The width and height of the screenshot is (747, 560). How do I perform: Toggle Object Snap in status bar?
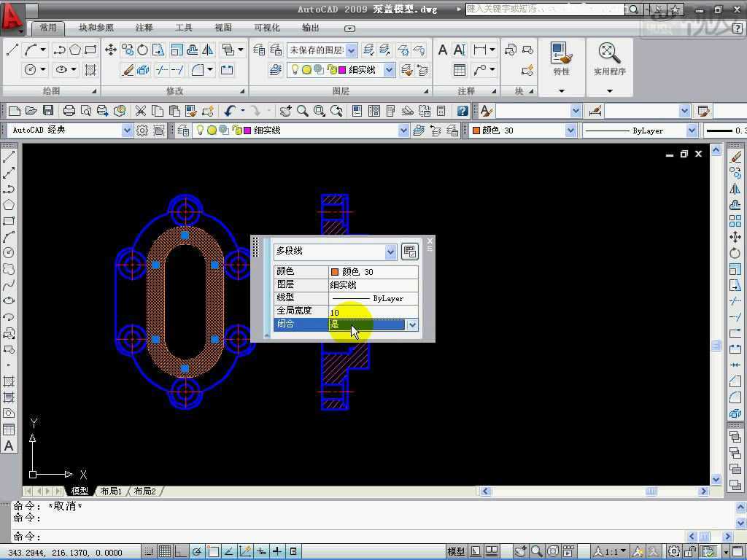[212, 551]
